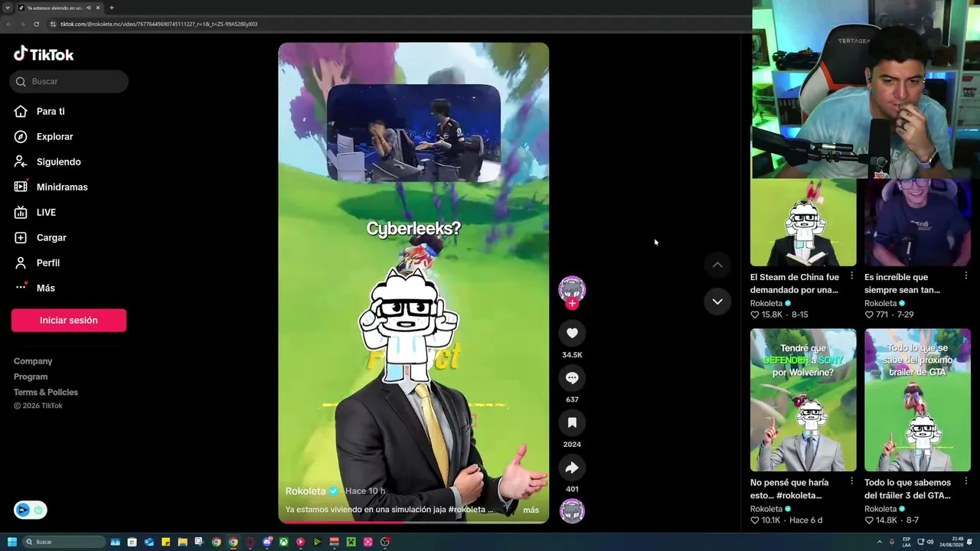Open the browser tab search dropdown
Viewport: 980px width, 551px height.
[x=8, y=8]
